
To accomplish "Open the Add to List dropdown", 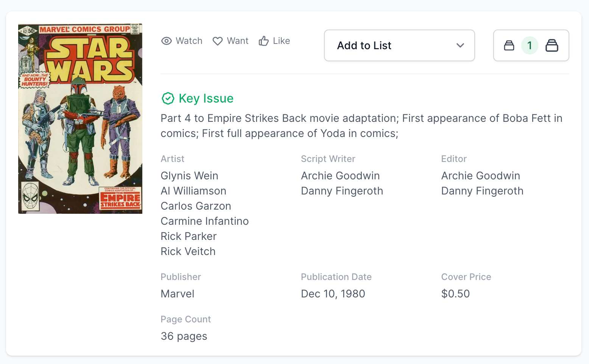I will pos(399,45).
